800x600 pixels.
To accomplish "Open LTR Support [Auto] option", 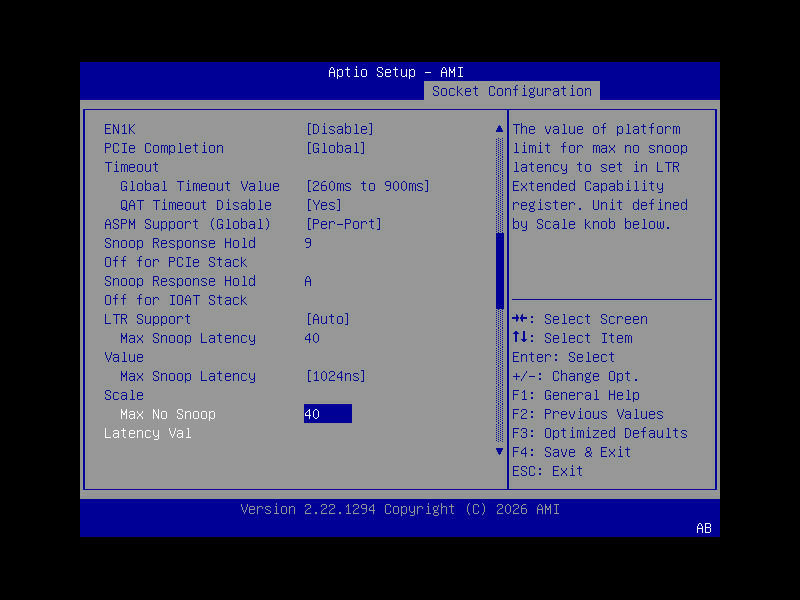I will (x=328, y=319).
